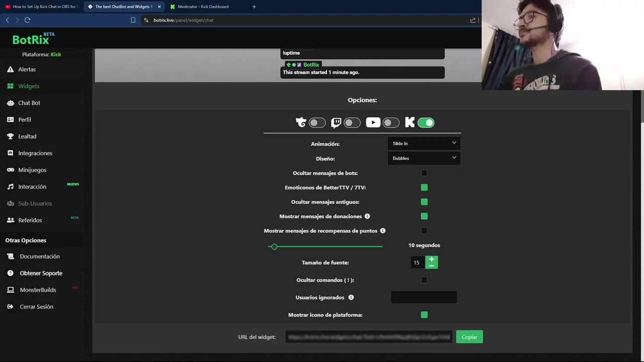Click the Perfil card icon in sidebar
Screen dimensions: 644x362
coord(10,120)
